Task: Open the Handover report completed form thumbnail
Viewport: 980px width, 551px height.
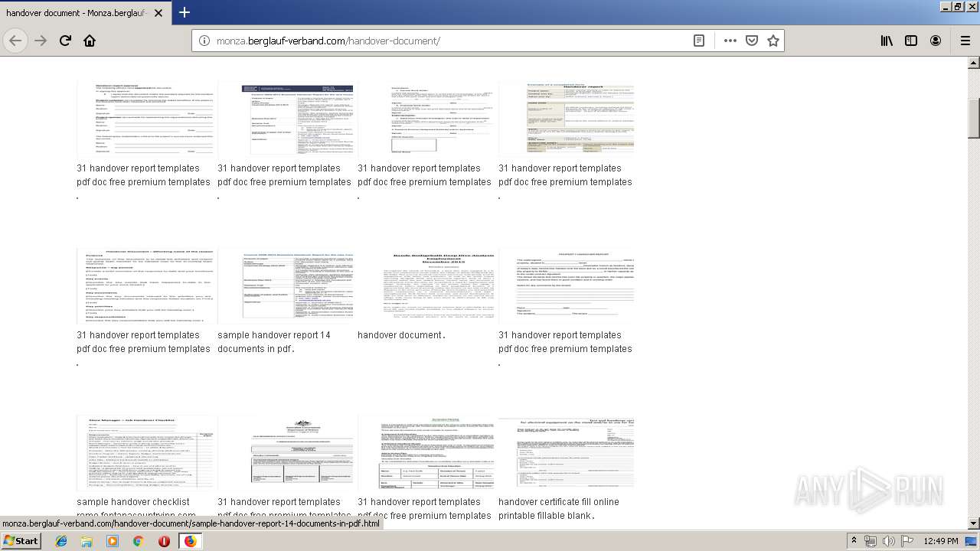Action: tap(566, 119)
